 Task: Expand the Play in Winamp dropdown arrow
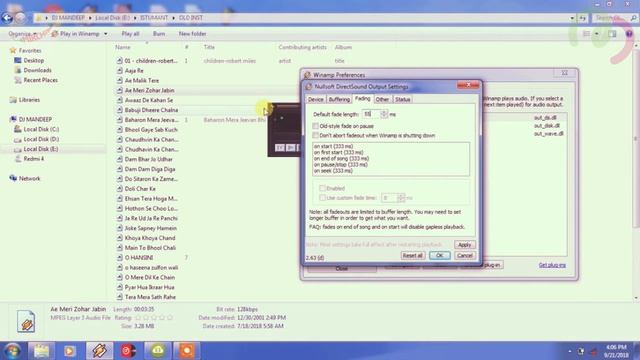click(x=106, y=33)
